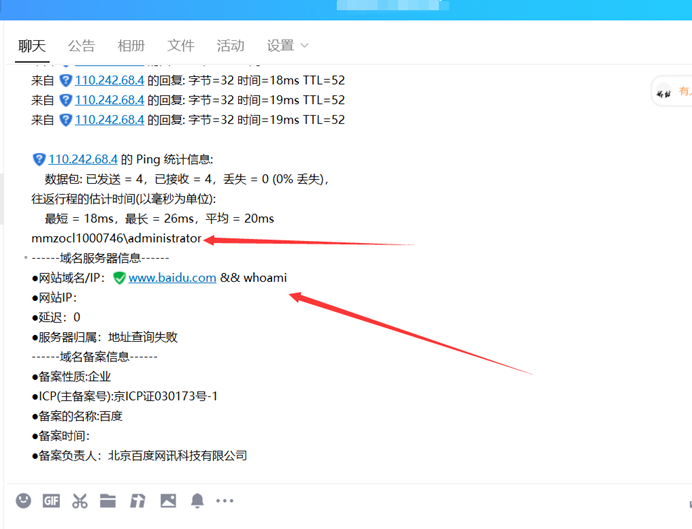This screenshot has height=529, width=692.
Task: Expand the 设置 dropdown menu
Action: 288,46
